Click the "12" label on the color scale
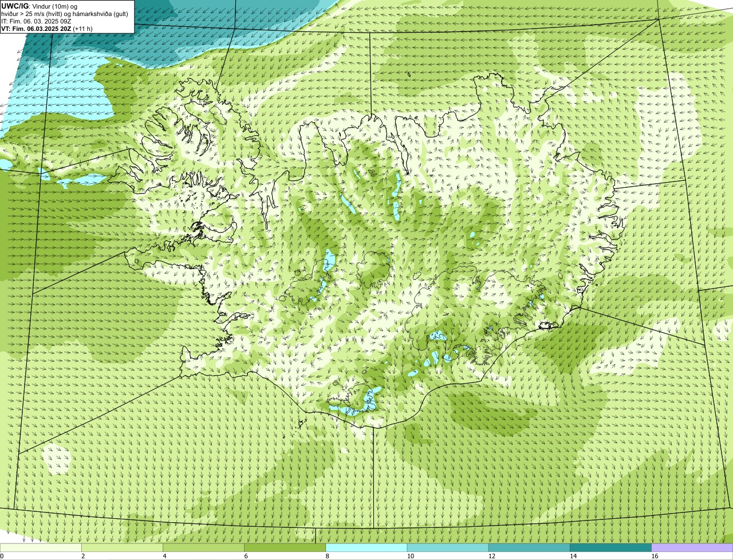This screenshot has width=733, height=560. tap(491, 556)
